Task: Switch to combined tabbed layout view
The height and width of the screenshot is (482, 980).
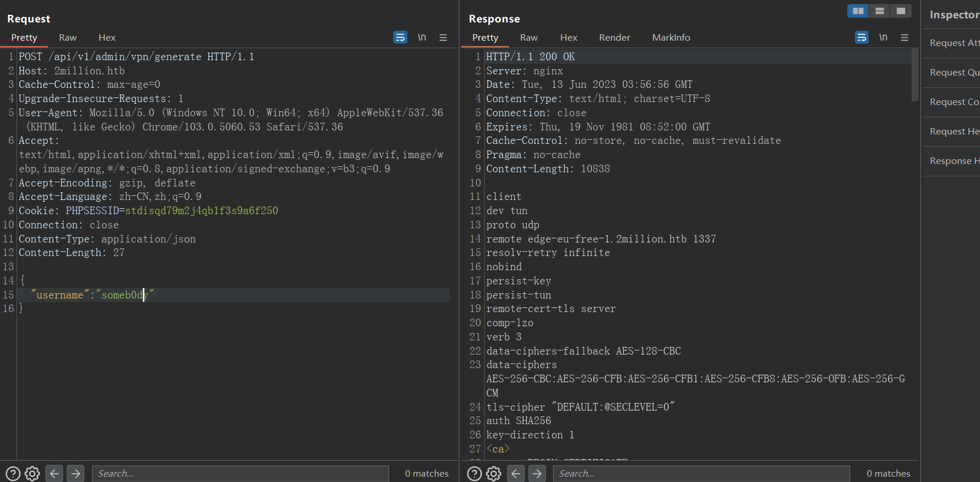Action: point(900,11)
